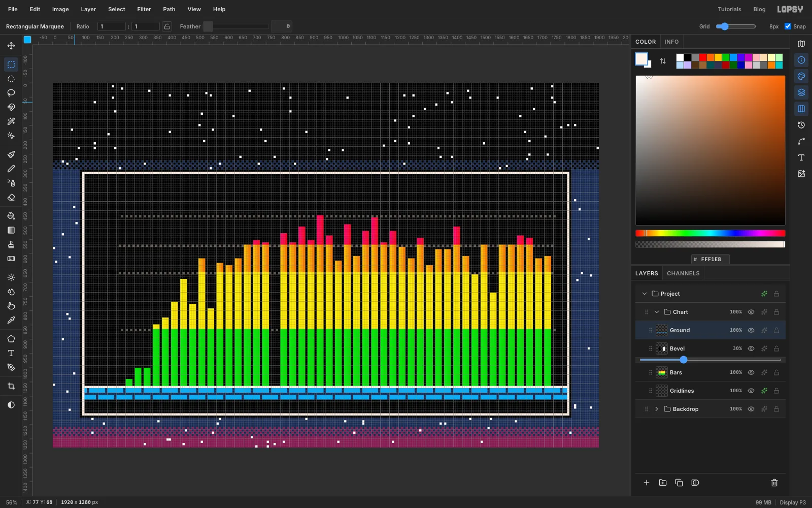Click the ratio lock button
Screen dimensions: 812x508
click(167, 26)
